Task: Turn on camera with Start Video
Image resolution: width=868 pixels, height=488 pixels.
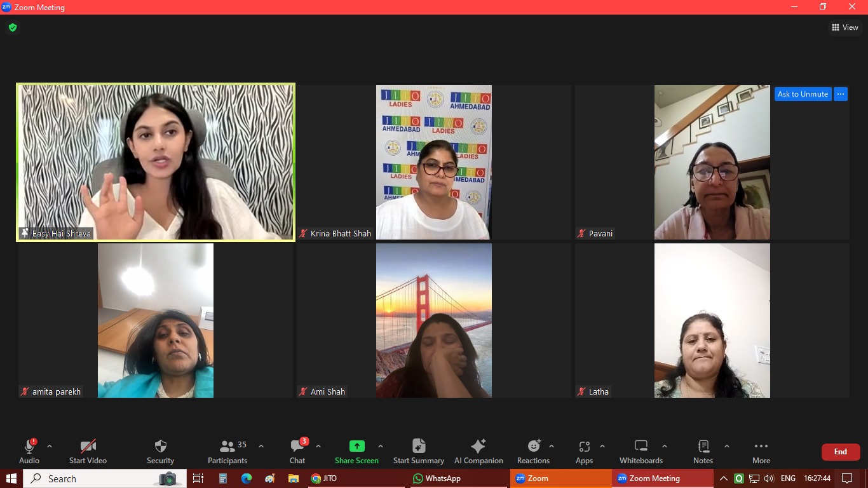Action: tap(88, 447)
